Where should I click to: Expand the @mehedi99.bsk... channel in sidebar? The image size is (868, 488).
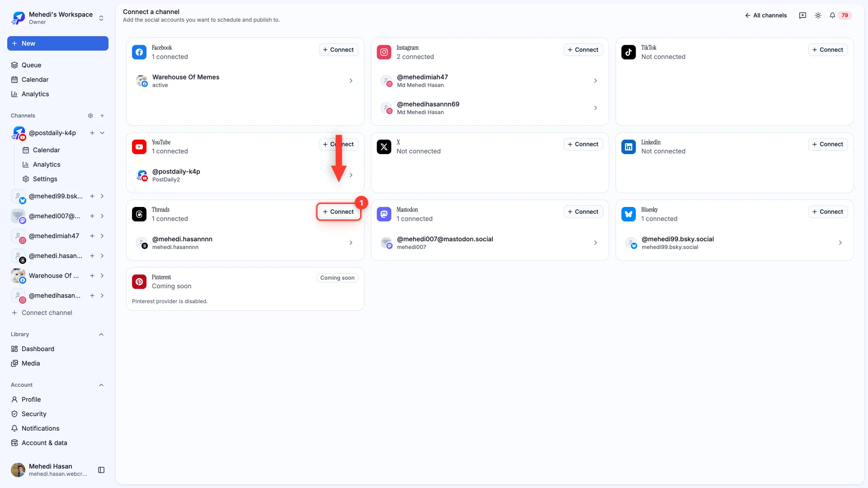pyautogui.click(x=102, y=196)
